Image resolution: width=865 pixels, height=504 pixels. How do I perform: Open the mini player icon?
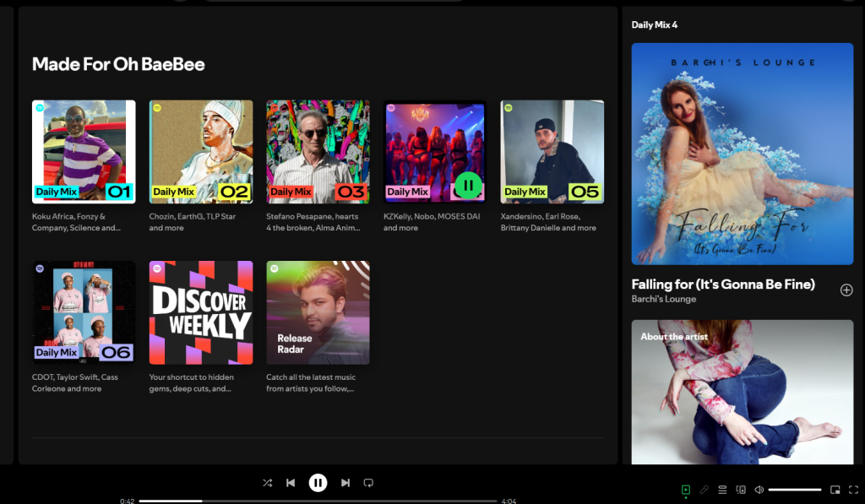click(835, 490)
